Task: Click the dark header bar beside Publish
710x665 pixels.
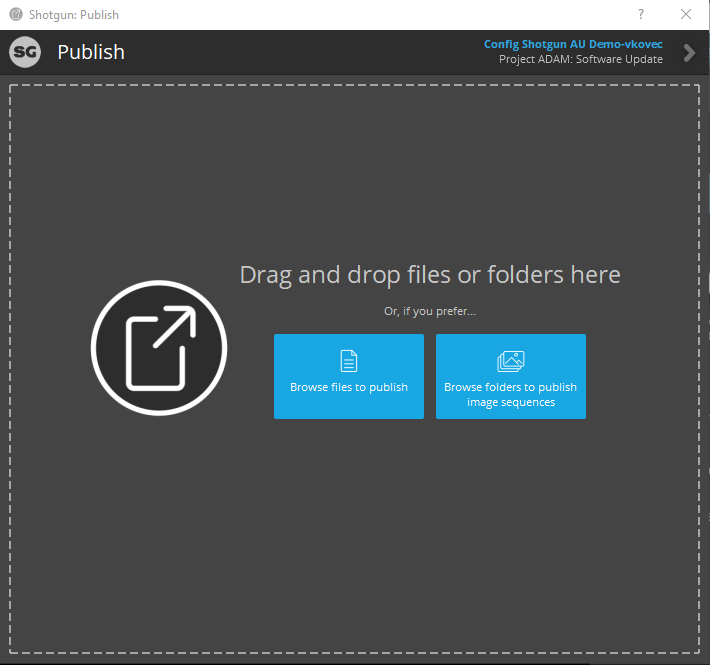Action: (300, 53)
